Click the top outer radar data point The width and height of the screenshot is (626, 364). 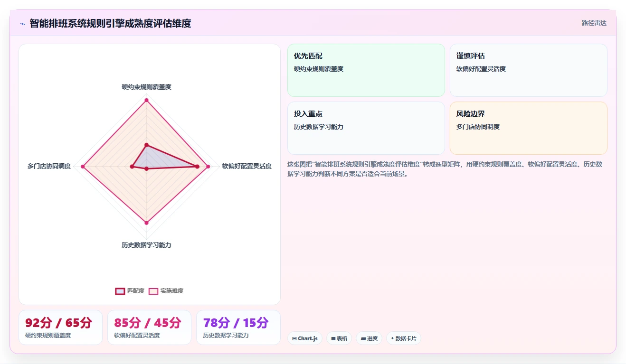click(x=146, y=100)
